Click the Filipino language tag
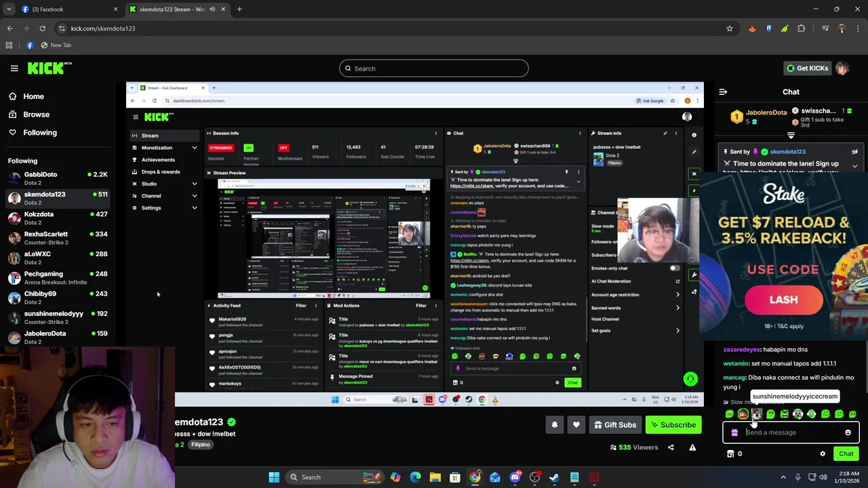Image resolution: width=868 pixels, height=488 pixels. [x=200, y=445]
